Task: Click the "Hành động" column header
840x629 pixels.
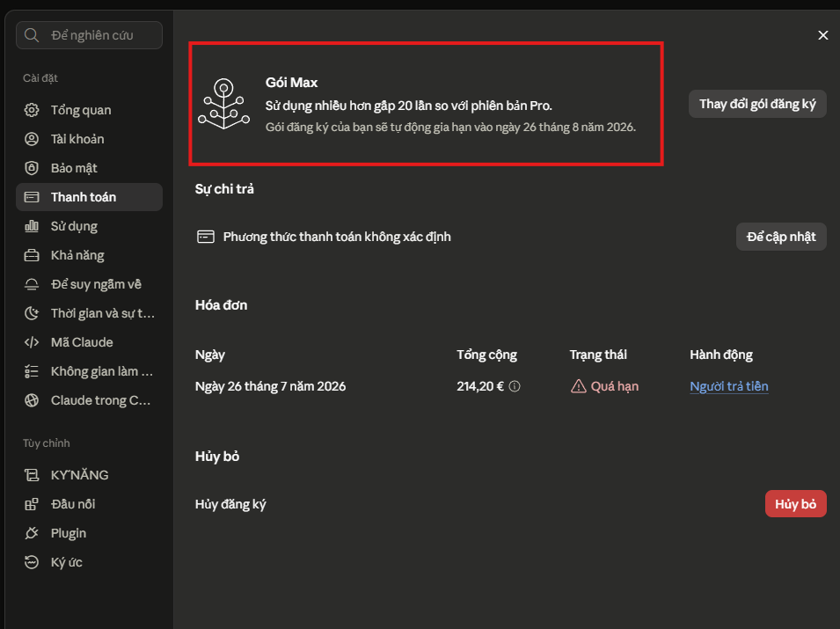Action: 721,355
